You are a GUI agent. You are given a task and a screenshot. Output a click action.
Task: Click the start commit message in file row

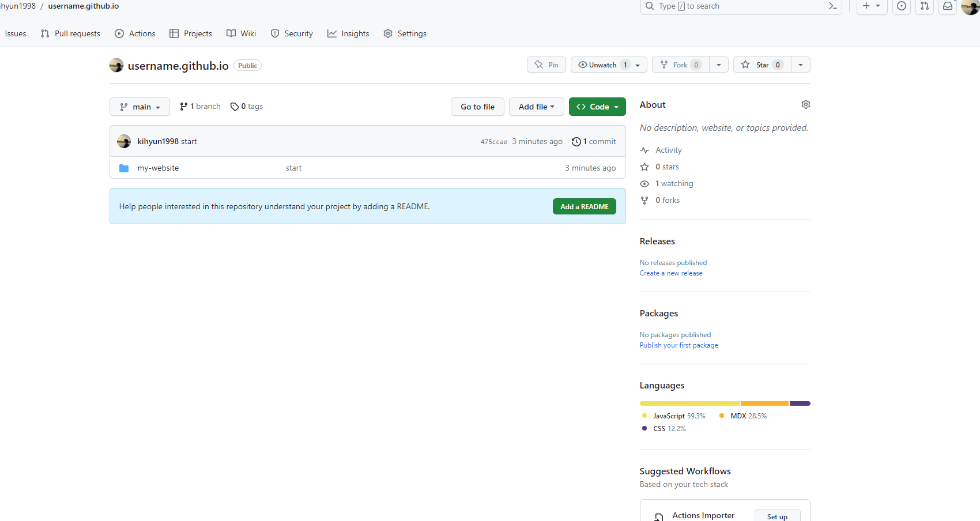click(x=293, y=168)
